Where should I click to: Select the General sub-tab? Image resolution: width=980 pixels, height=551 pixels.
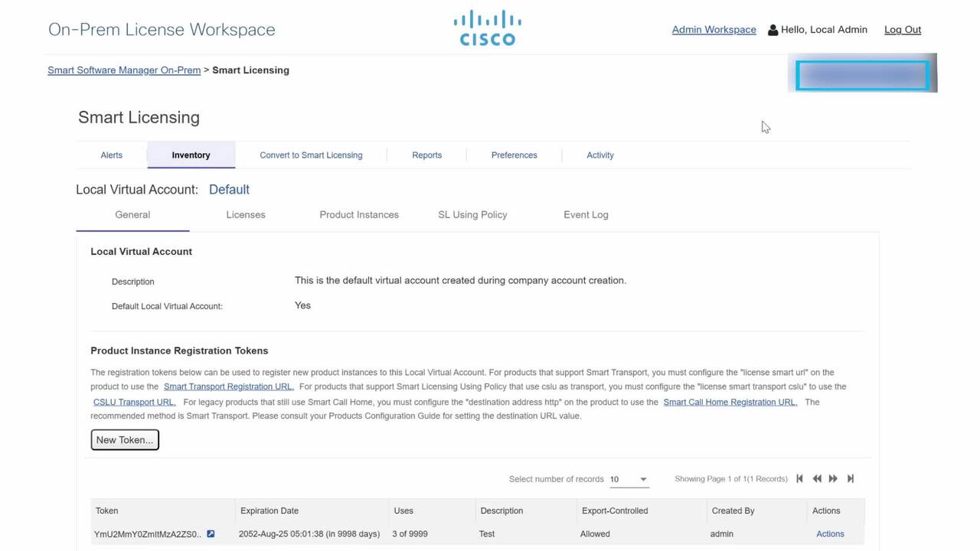point(132,215)
